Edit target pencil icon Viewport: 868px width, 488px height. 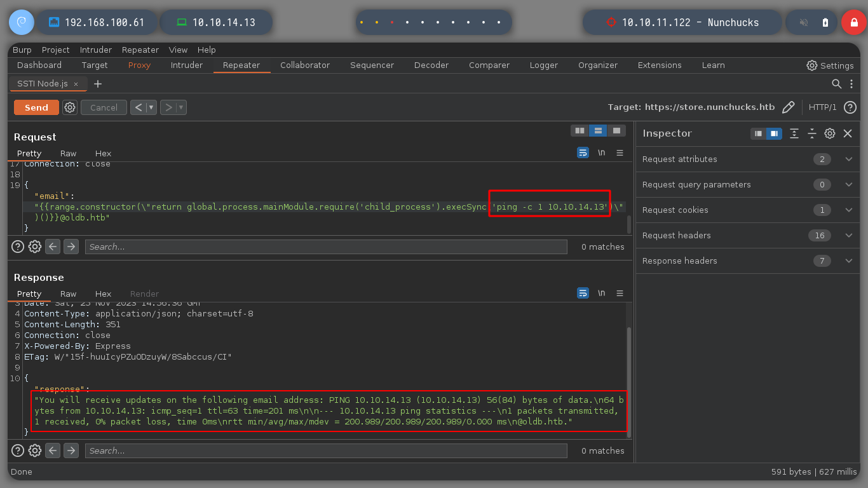[789, 107]
